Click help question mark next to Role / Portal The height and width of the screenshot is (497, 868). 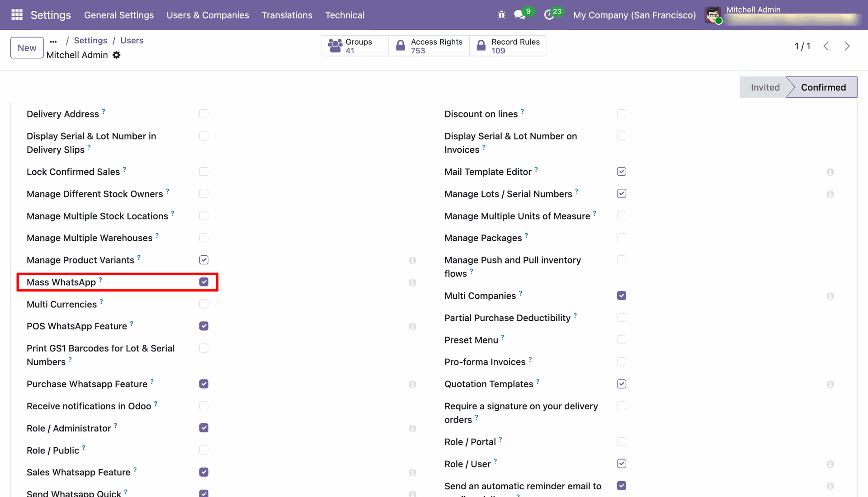(x=500, y=439)
